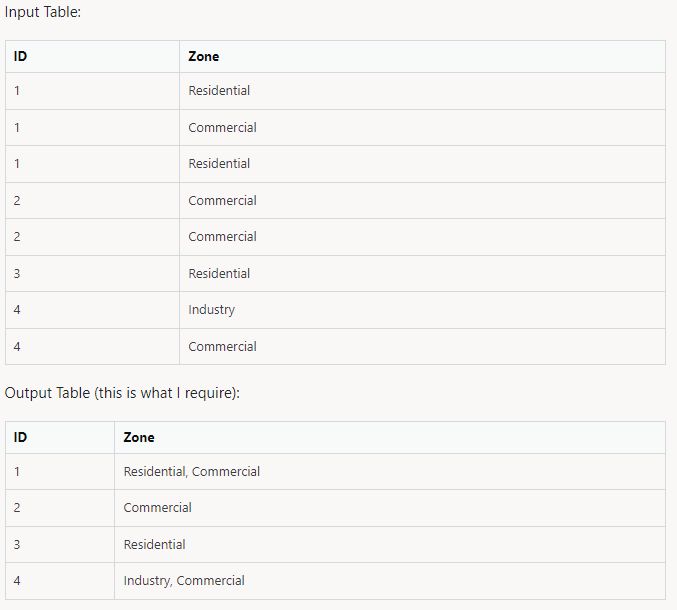This screenshot has height=610, width=677.
Task: Select the Zone header of output table
Action: pyautogui.click(x=390, y=437)
